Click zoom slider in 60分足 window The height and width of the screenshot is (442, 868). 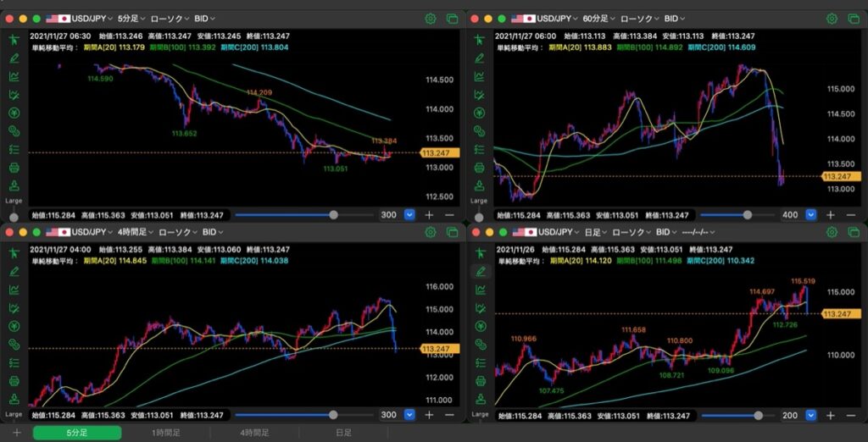[x=737, y=214]
